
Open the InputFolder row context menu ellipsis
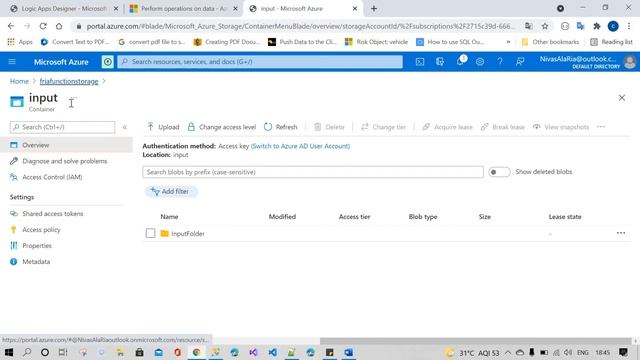click(621, 233)
